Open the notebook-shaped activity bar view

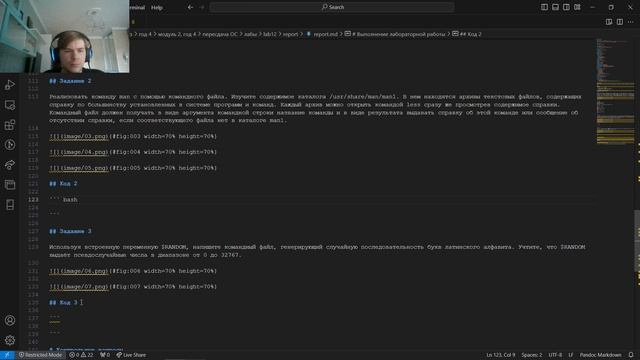pyautogui.click(x=10, y=204)
